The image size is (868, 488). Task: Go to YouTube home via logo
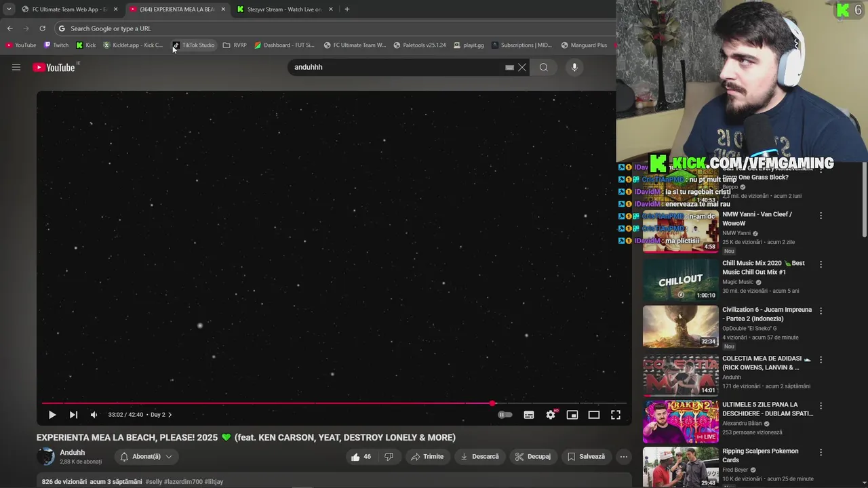(54, 67)
